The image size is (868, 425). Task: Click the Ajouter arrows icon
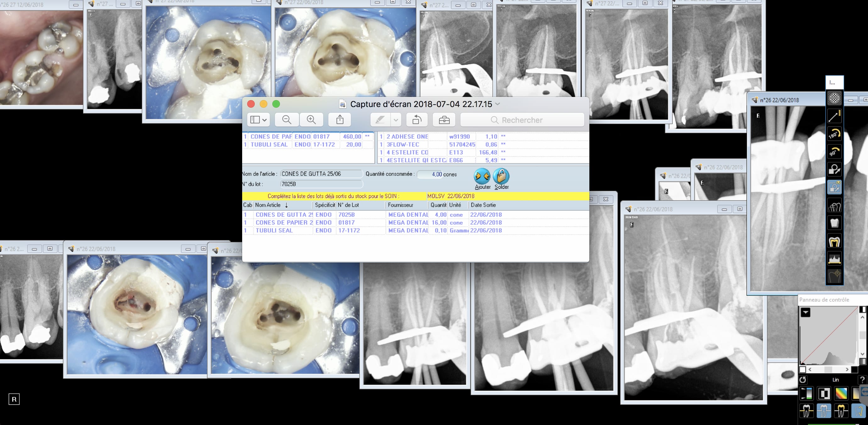click(x=482, y=176)
